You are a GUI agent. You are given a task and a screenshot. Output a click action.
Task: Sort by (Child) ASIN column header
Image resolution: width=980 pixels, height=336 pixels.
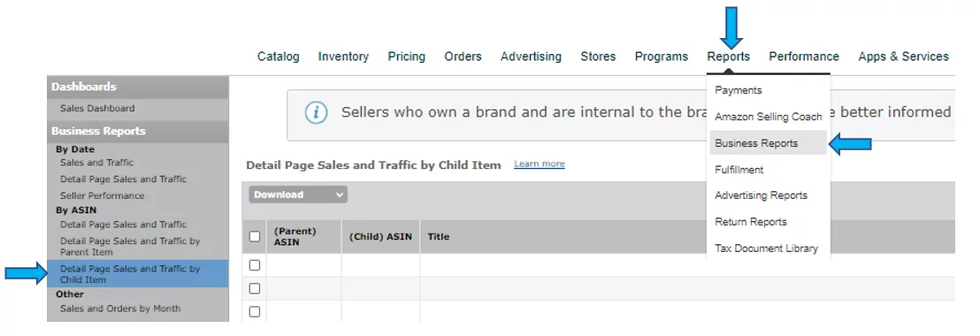coord(380,237)
